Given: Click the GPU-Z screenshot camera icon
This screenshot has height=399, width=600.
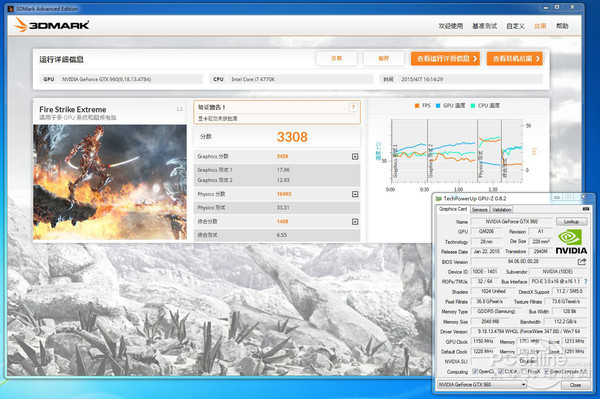Looking at the screenshot, I should 585,209.
